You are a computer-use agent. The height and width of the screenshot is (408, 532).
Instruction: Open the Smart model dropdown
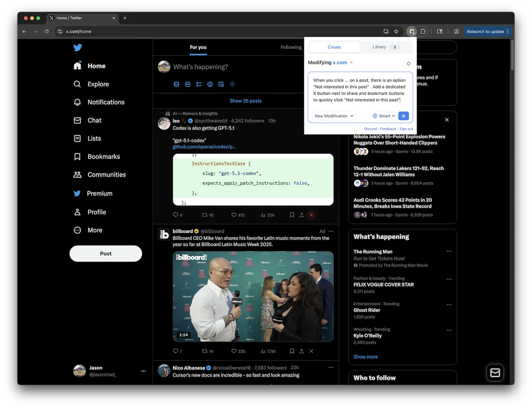tap(384, 116)
